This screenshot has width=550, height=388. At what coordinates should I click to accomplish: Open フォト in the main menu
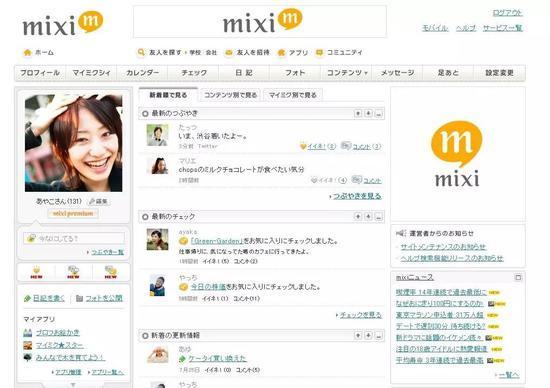pyautogui.click(x=295, y=73)
